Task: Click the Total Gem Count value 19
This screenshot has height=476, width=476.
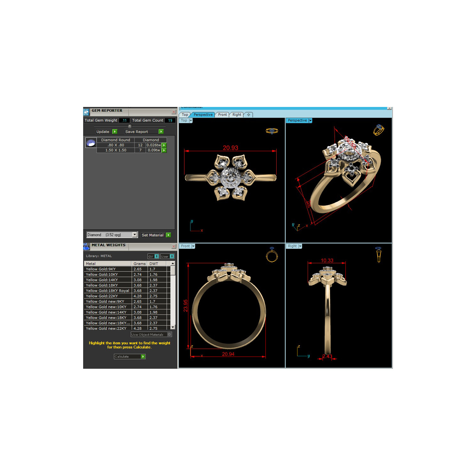Action: (170, 120)
